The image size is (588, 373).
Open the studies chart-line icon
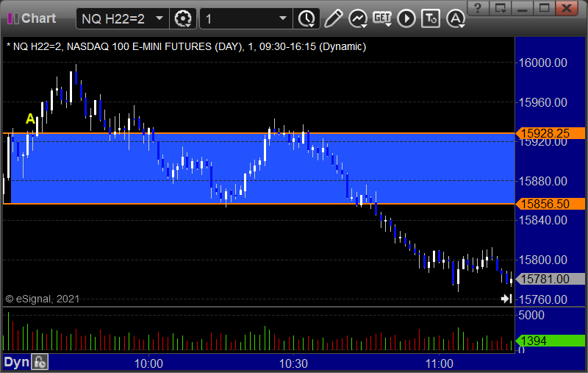[358, 18]
